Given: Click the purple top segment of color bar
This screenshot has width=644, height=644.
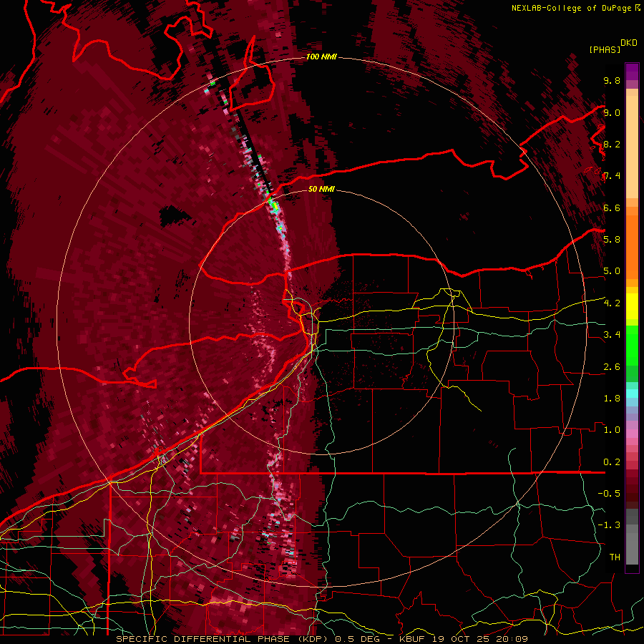Looking at the screenshot, I should click(632, 72).
